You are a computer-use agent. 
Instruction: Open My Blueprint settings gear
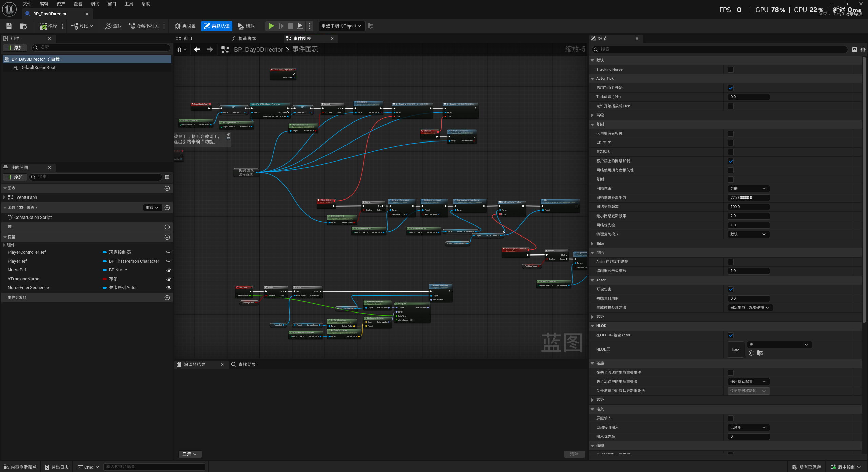click(167, 177)
